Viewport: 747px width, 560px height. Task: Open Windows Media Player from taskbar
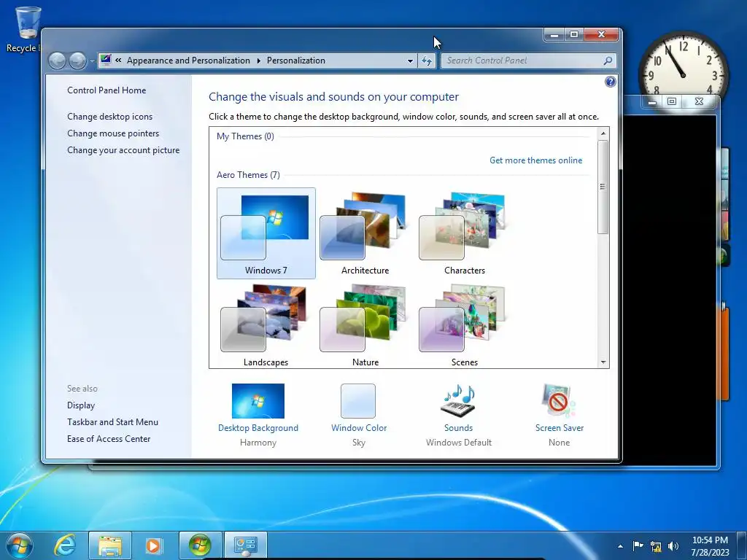(x=153, y=545)
